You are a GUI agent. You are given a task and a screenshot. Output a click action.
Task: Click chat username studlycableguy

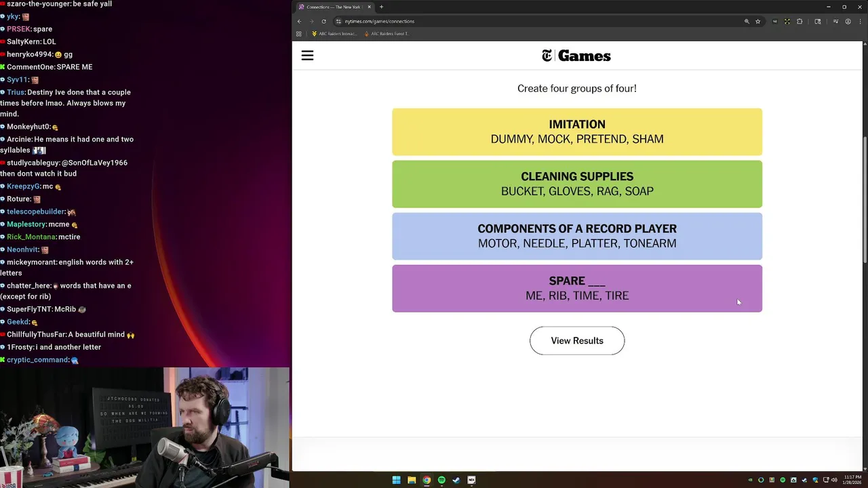coord(33,163)
